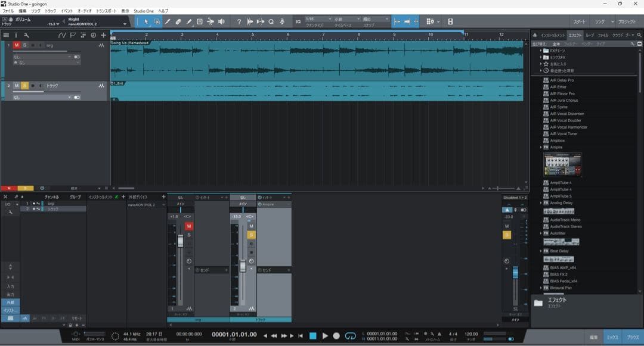Click the browser home icon

tap(535, 35)
